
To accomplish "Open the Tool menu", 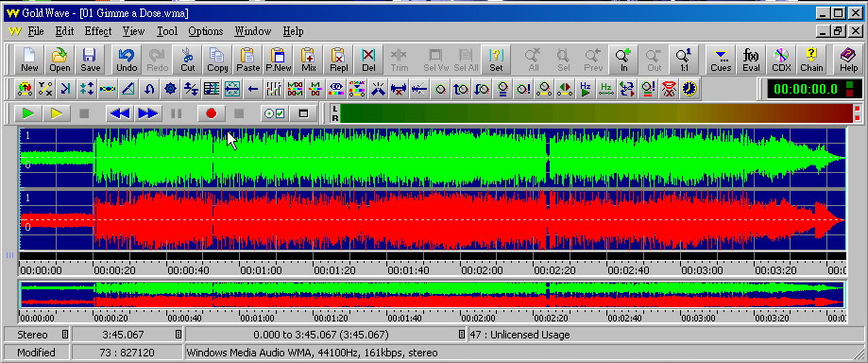I will coord(167,31).
